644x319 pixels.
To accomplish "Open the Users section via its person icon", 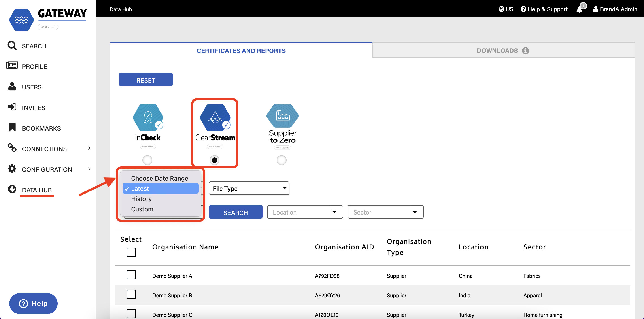I will [12, 87].
